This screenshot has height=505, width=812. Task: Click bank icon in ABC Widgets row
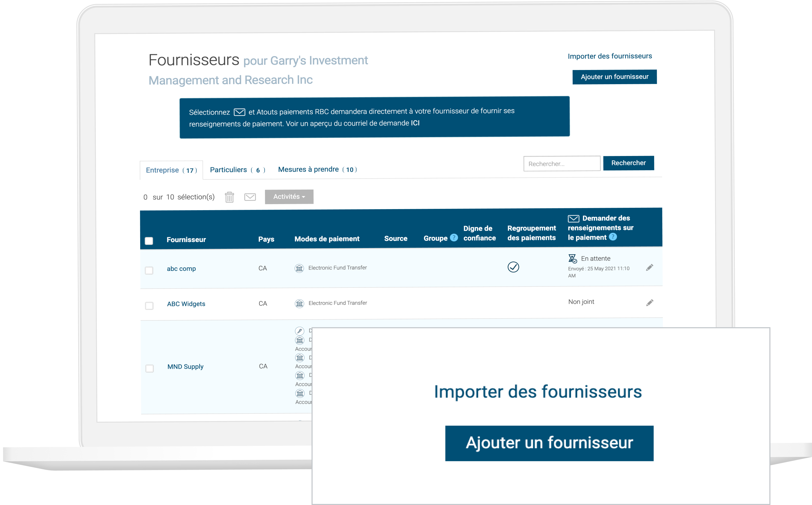300,304
